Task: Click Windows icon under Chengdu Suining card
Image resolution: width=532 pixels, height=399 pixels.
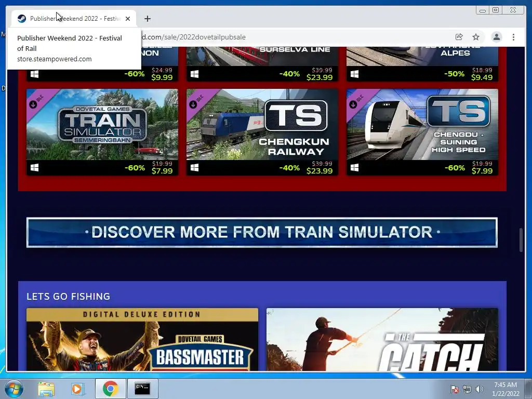Action: pos(354,168)
